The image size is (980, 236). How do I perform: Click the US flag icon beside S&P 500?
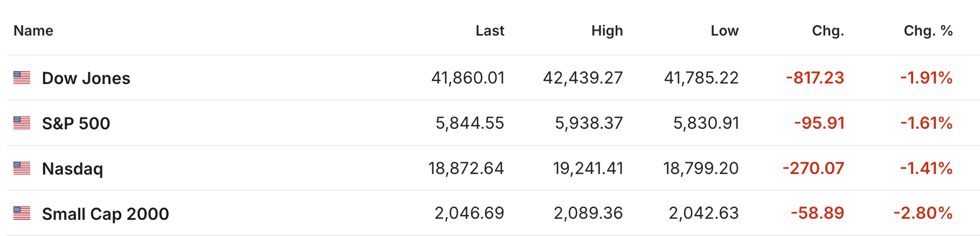click(22, 123)
